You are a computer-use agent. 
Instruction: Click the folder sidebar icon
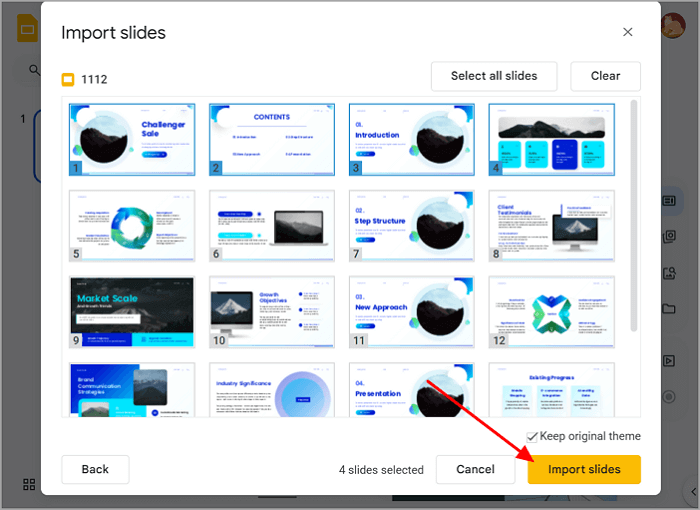coord(669,309)
